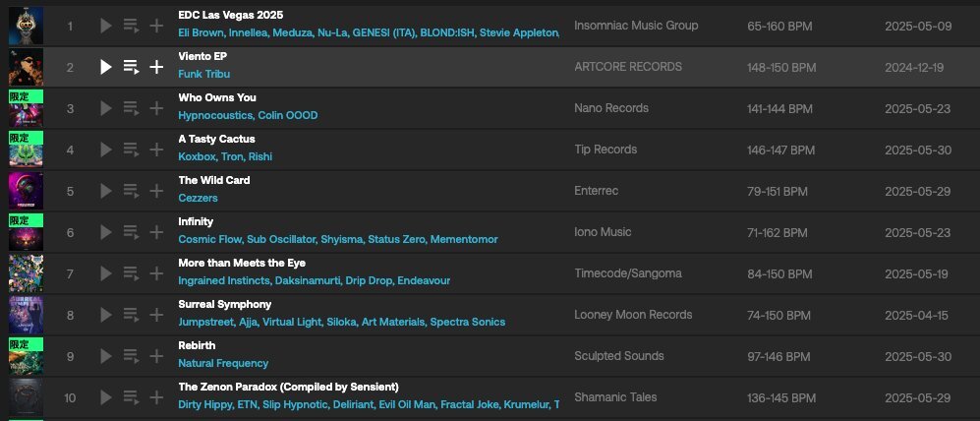Queue the Rebirth release

tap(132, 356)
